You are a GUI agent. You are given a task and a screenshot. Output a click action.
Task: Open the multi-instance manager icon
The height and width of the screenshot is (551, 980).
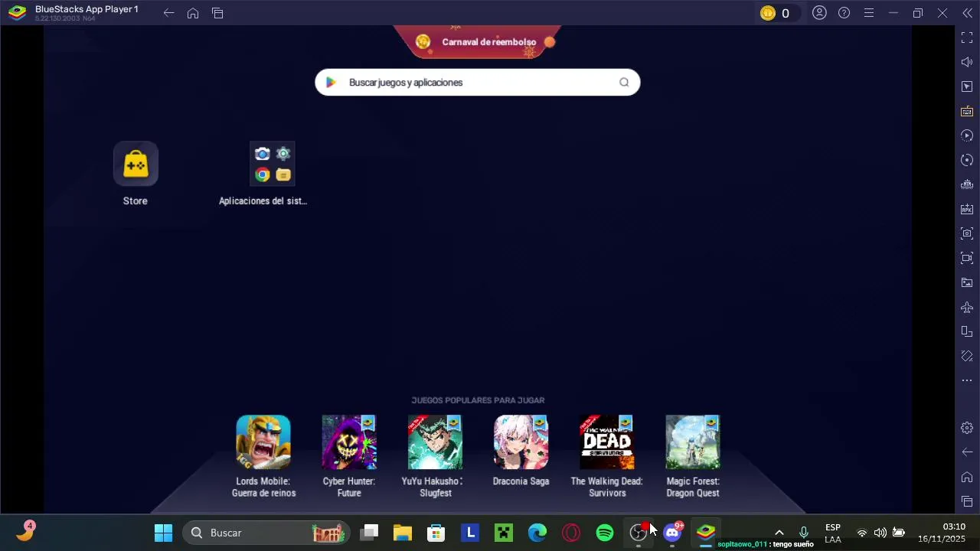(x=967, y=184)
